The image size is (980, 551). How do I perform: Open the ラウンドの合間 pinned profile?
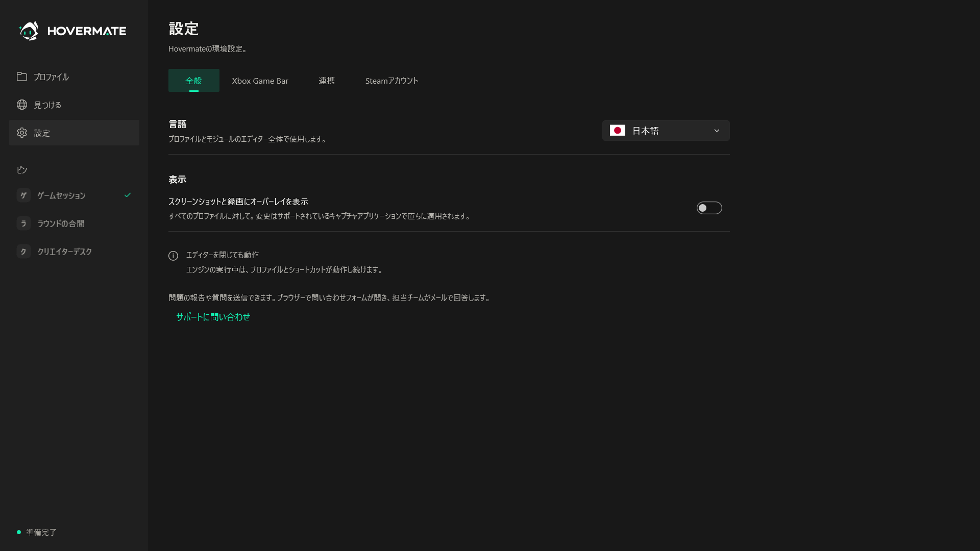pos(74,223)
